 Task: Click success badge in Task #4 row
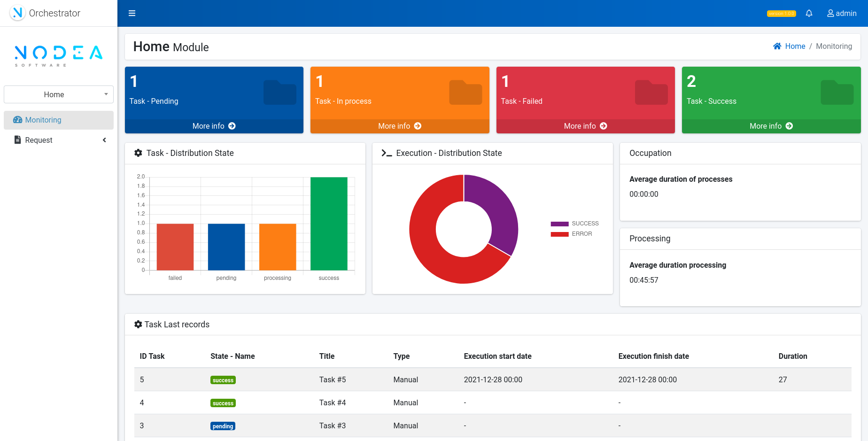coord(223,403)
